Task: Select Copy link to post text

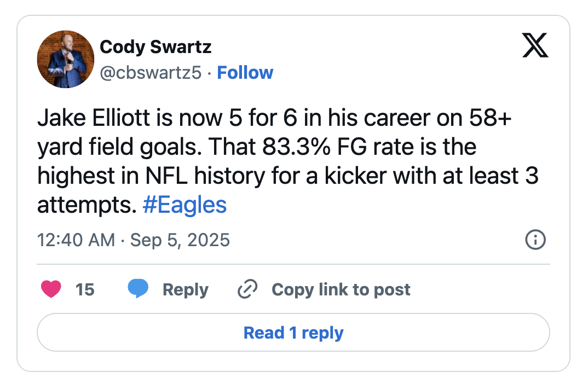Action: [x=341, y=289]
